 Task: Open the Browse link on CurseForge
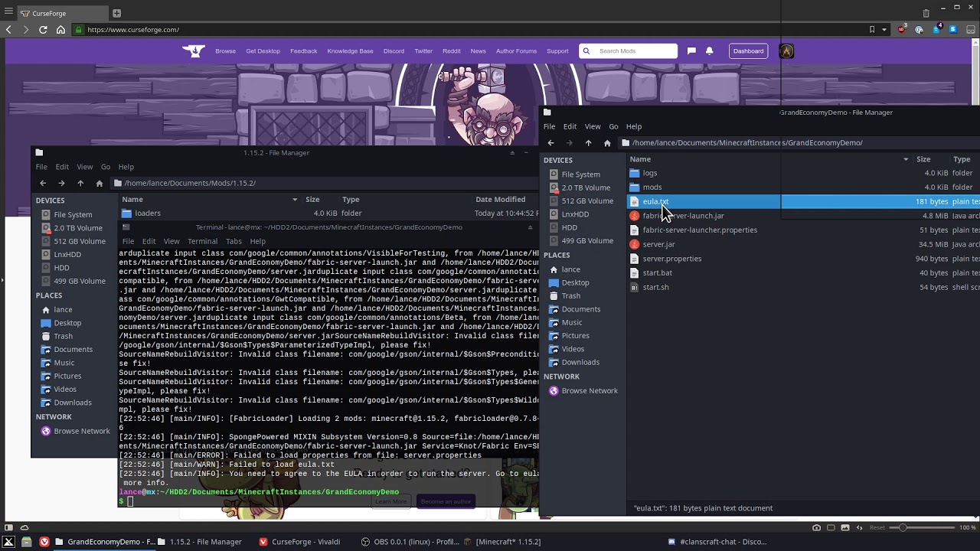pyautogui.click(x=225, y=51)
